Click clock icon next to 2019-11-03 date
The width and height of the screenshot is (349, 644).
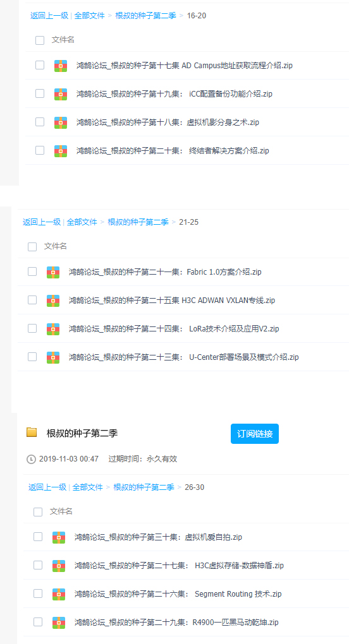(31, 459)
